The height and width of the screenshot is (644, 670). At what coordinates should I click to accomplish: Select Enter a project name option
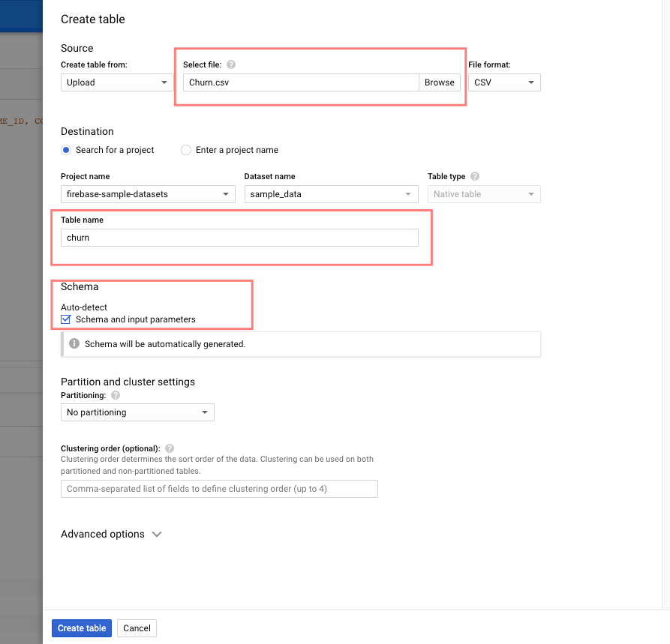click(186, 150)
